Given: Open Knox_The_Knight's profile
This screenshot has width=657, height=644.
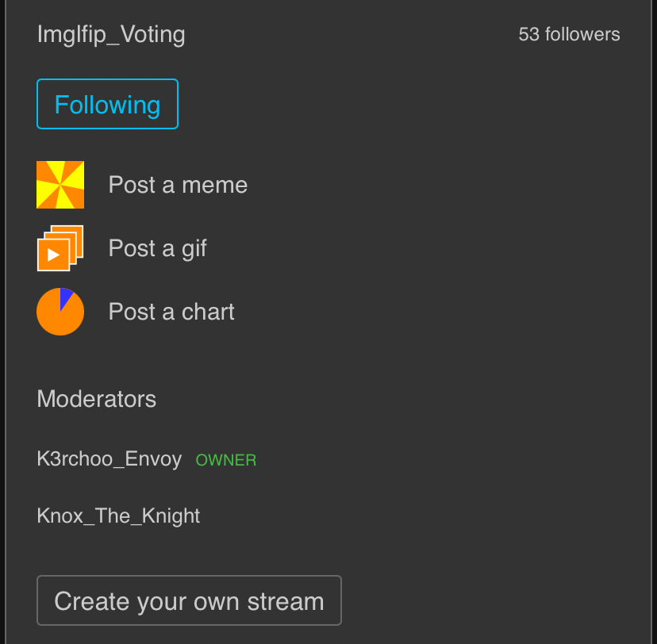Looking at the screenshot, I should pos(118,516).
